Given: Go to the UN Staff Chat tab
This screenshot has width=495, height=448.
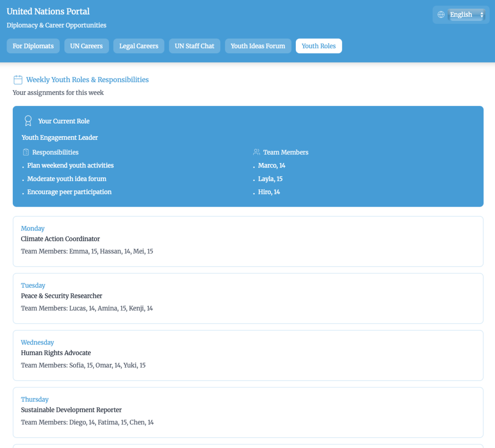Looking at the screenshot, I should click(x=195, y=46).
